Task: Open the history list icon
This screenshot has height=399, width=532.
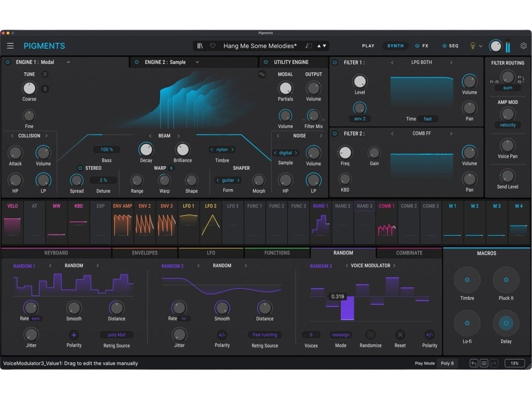Action: (x=484, y=363)
